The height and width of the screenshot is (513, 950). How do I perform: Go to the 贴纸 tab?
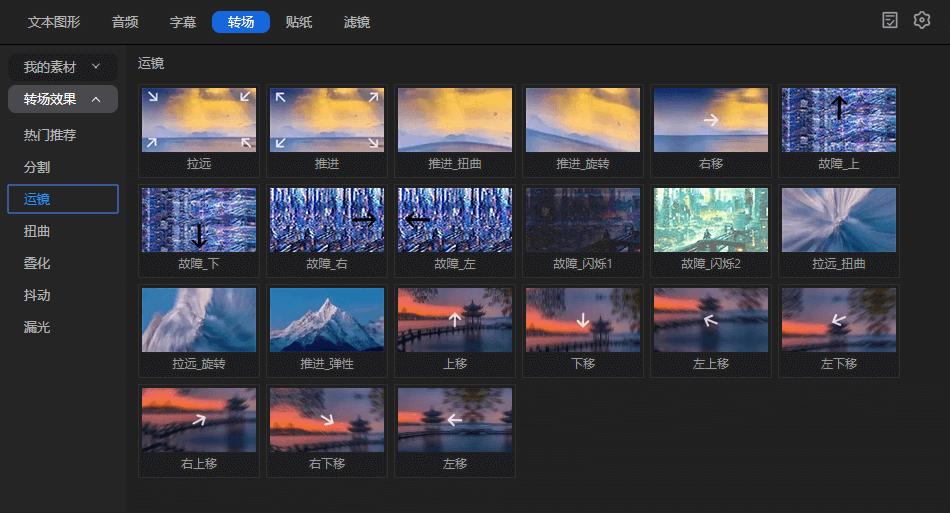(299, 22)
